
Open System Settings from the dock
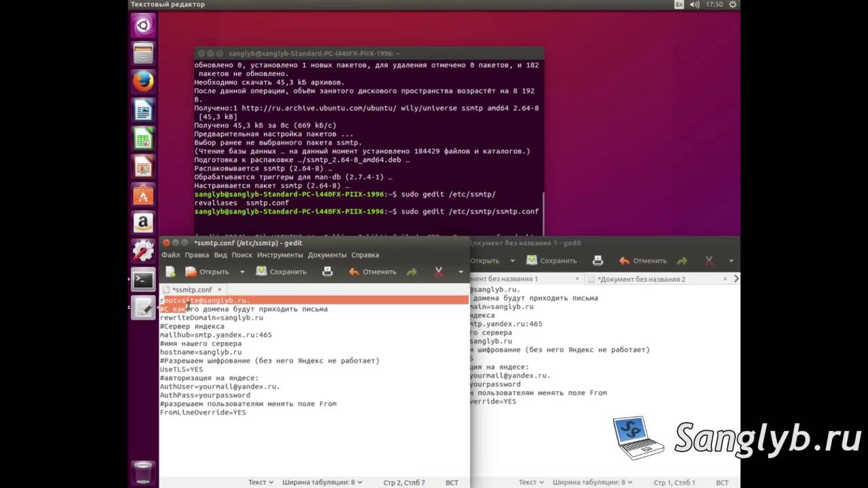(x=143, y=251)
